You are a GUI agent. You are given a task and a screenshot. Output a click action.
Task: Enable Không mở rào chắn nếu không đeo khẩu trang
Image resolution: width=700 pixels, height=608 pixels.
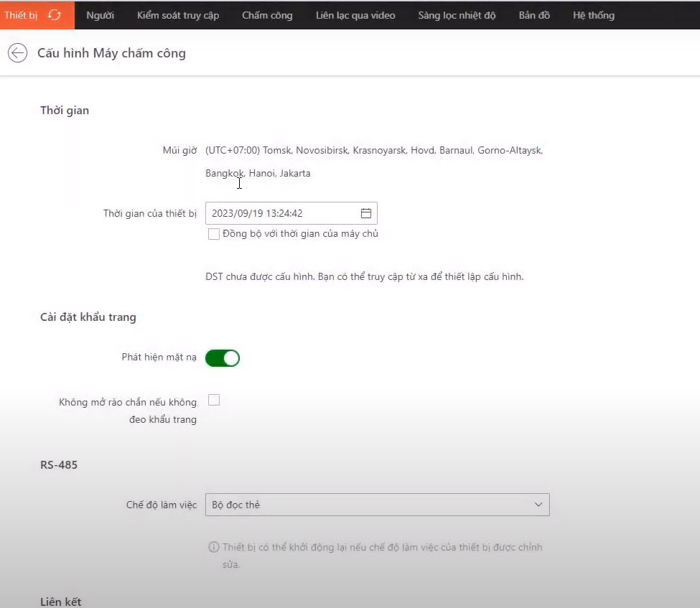tap(213, 400)
